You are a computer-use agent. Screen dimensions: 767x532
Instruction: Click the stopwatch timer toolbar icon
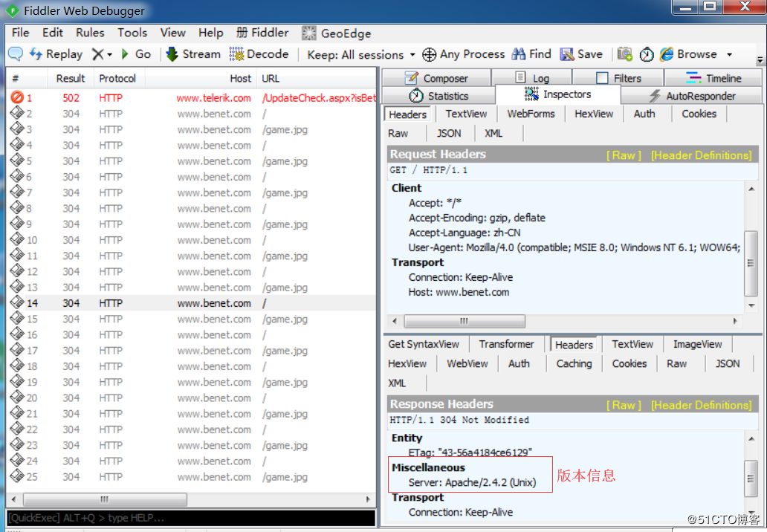[x=647, y=54]
